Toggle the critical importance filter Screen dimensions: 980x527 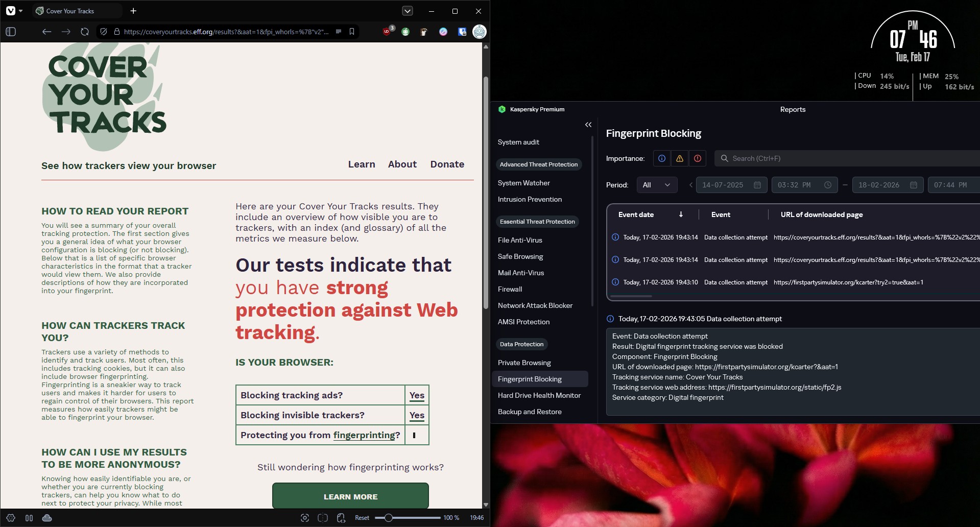698,158
